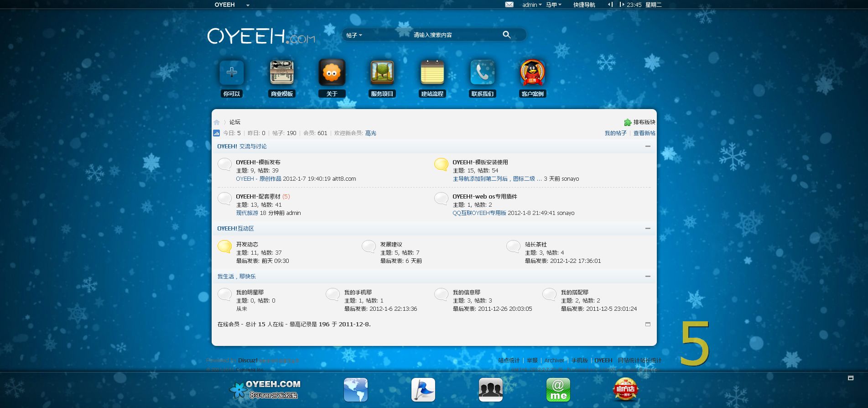Open the 站长茶社 forum title
The height and width of the screenshot is (408, 868).
point(536,245)
